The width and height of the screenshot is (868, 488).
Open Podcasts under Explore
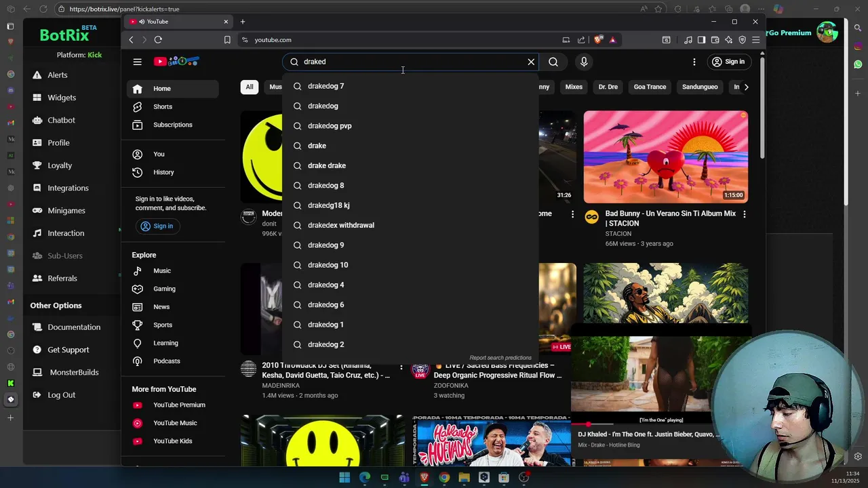pyautogui.click(x=173, y=361)
